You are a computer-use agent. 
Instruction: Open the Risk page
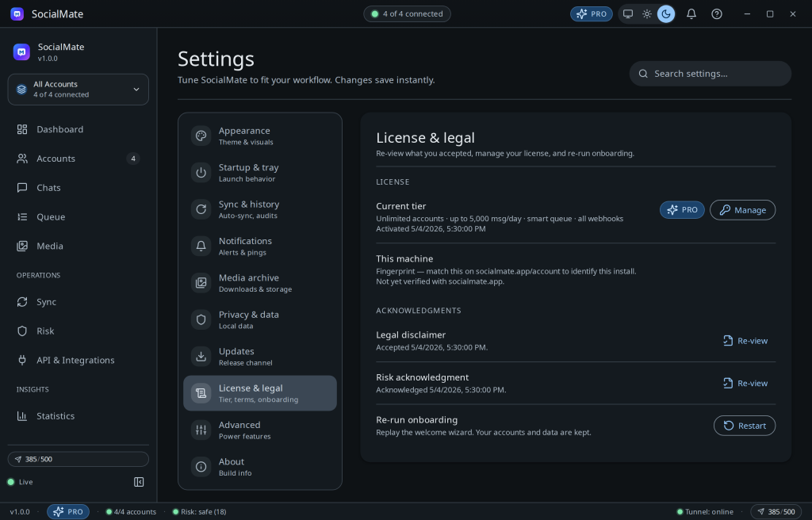coord(79,331)
